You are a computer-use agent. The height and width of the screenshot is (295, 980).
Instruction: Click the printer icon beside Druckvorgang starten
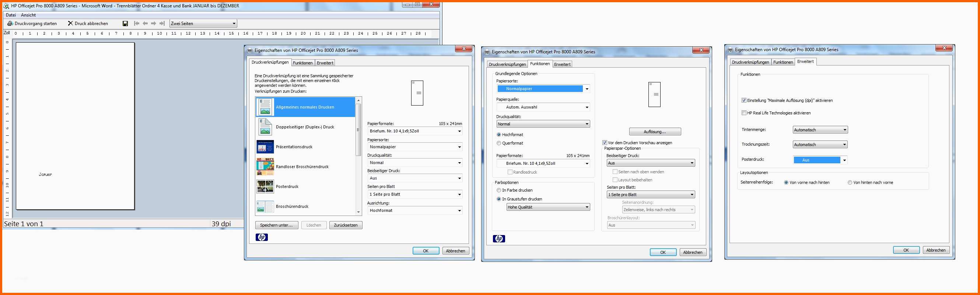(x=10, y=24)
